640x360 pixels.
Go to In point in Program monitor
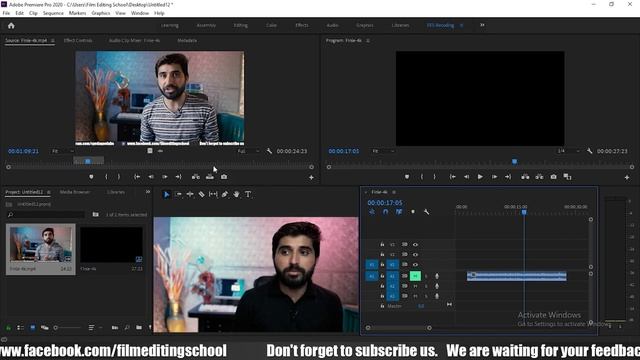click(x=452, y=177)
